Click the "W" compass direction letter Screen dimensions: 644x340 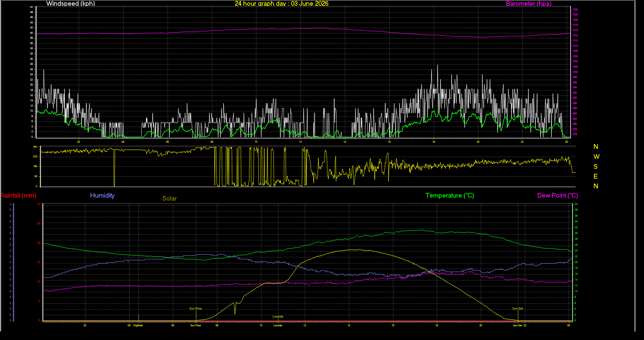(x=596, y=156)
